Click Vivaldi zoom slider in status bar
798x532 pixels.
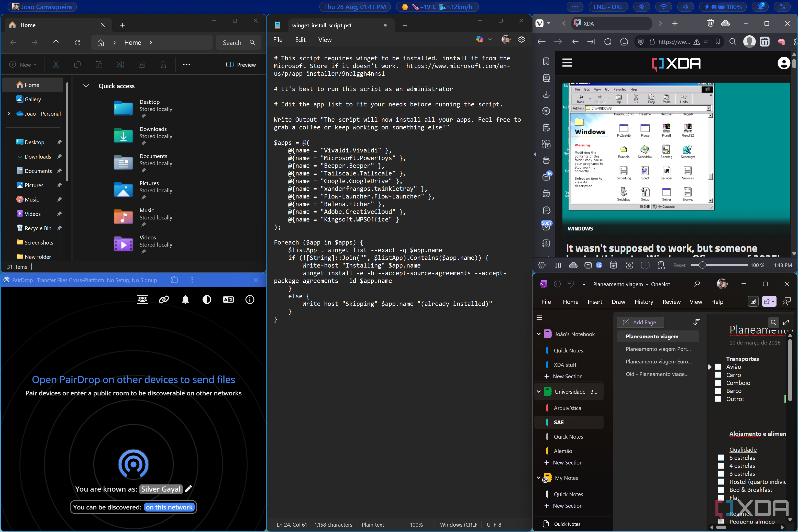point(703,265)
